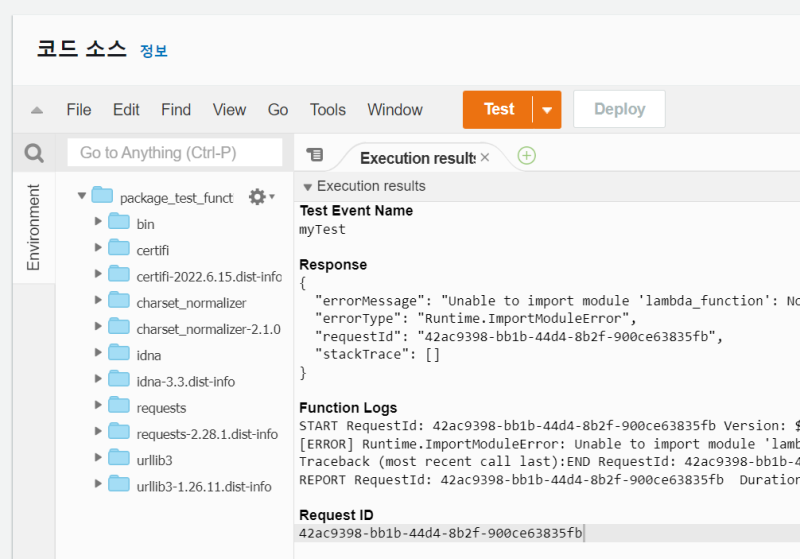Close the Execution results tab
Viewport: 800px width, 559px height.
(x=485, y=157)
